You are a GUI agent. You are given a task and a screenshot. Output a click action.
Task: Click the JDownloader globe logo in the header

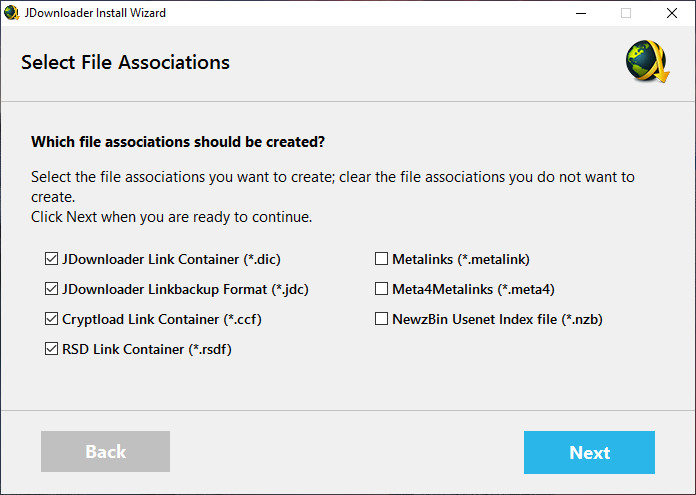(x=646, y=62)
